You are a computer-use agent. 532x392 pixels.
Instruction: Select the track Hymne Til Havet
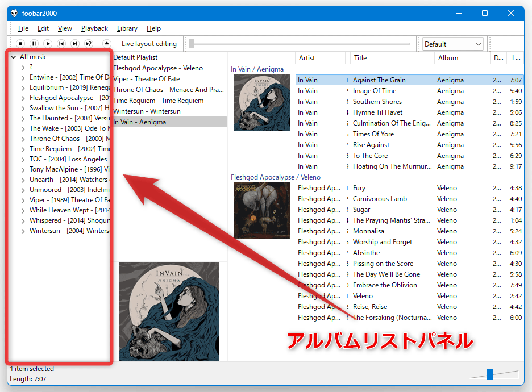410,112
